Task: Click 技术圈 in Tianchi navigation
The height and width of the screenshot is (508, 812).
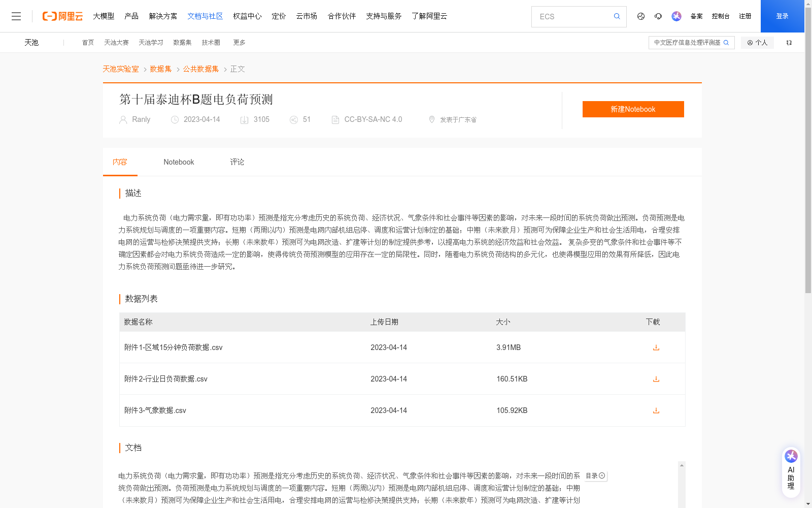Action: point(211,43)
